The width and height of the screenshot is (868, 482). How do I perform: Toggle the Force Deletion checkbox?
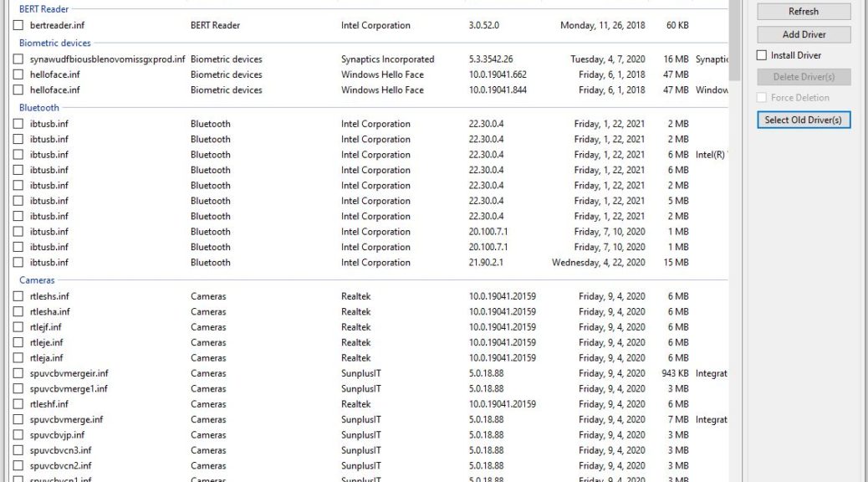coord(762,98)
